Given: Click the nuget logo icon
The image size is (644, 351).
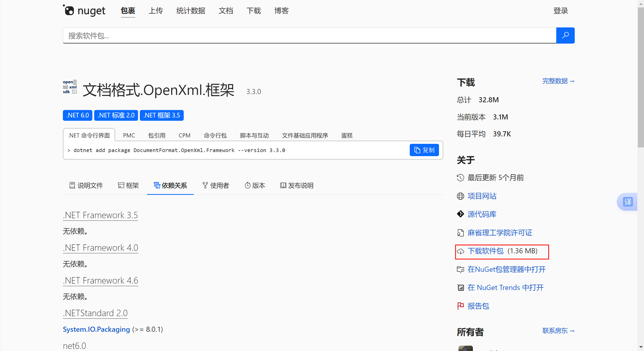Looking at the screenshot, I should [x=69, y=10].
